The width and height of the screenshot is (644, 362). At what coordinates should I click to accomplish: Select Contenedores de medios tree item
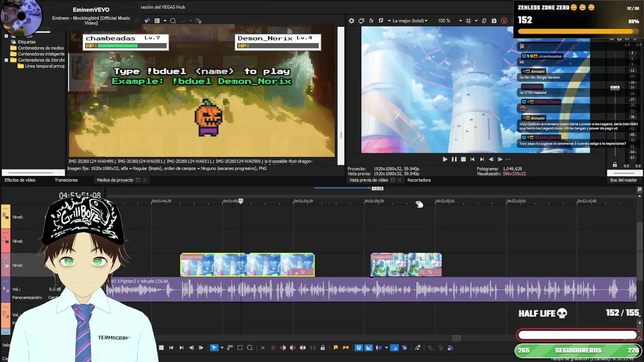click(41, 48)
